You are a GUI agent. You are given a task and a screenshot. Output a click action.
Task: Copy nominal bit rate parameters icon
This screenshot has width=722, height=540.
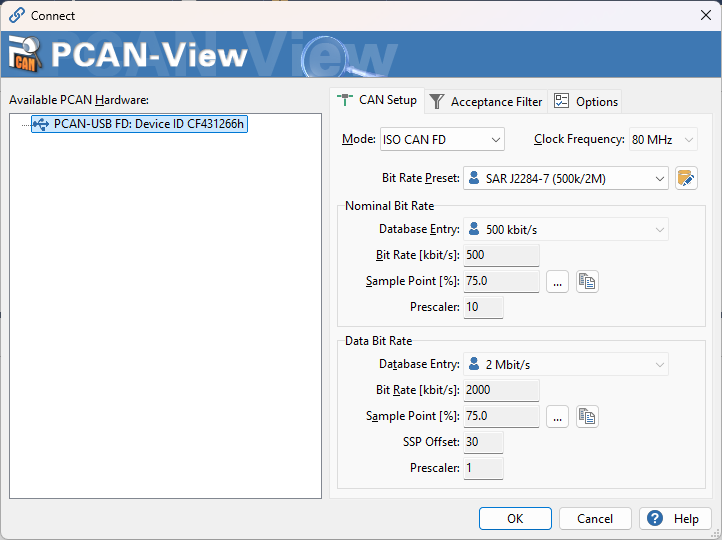(x=587, y=281)
